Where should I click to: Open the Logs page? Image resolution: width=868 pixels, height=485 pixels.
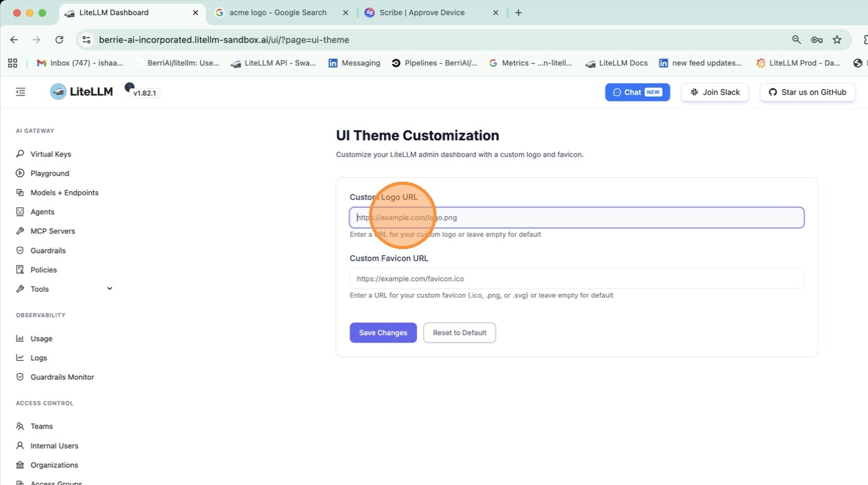[x=39, y=358]
